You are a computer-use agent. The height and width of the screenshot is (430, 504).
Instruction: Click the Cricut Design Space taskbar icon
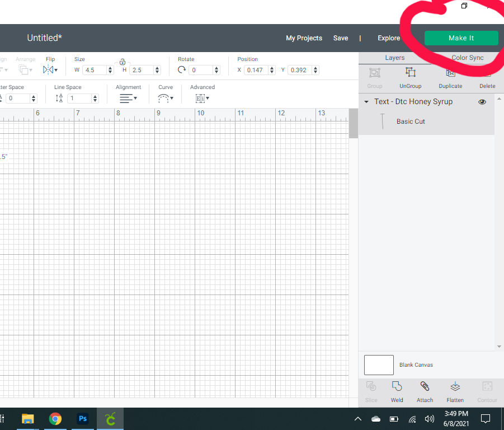click(x=110, y=419)
